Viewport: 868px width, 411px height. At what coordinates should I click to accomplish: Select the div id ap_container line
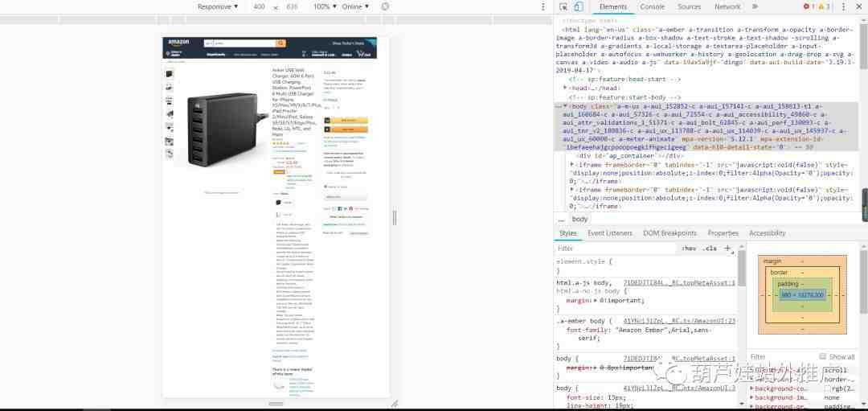coord(630,156)
